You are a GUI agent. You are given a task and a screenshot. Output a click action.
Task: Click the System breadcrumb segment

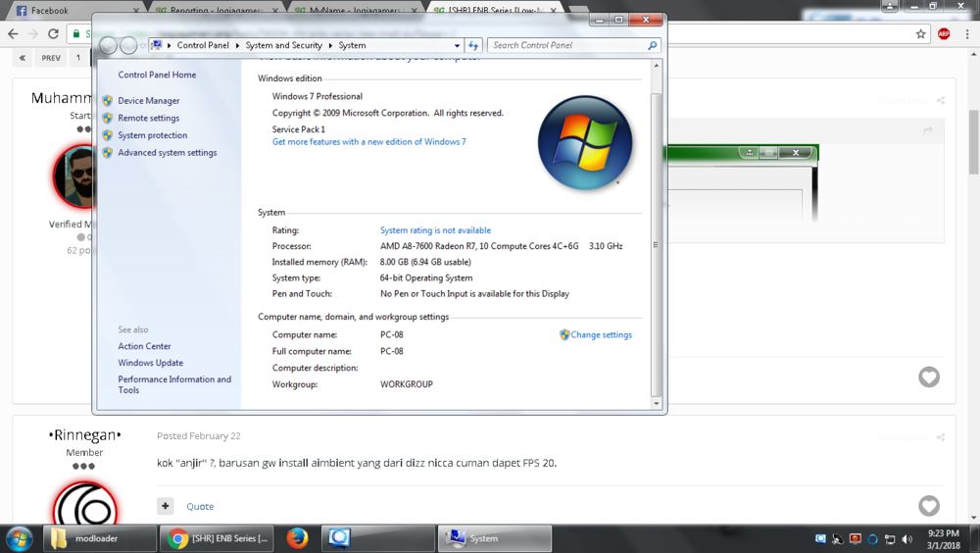352,45
